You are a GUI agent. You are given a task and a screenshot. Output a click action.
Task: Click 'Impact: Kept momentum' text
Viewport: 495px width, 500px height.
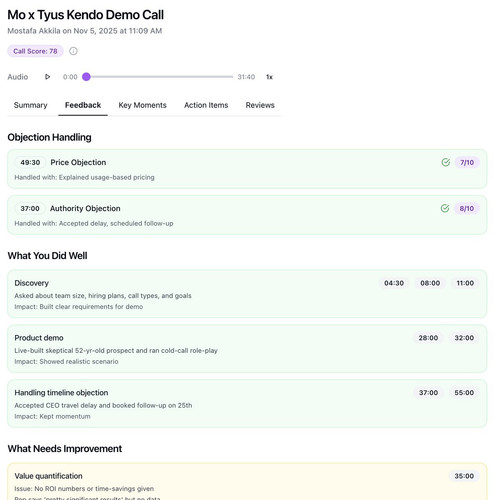click(52, 416)
